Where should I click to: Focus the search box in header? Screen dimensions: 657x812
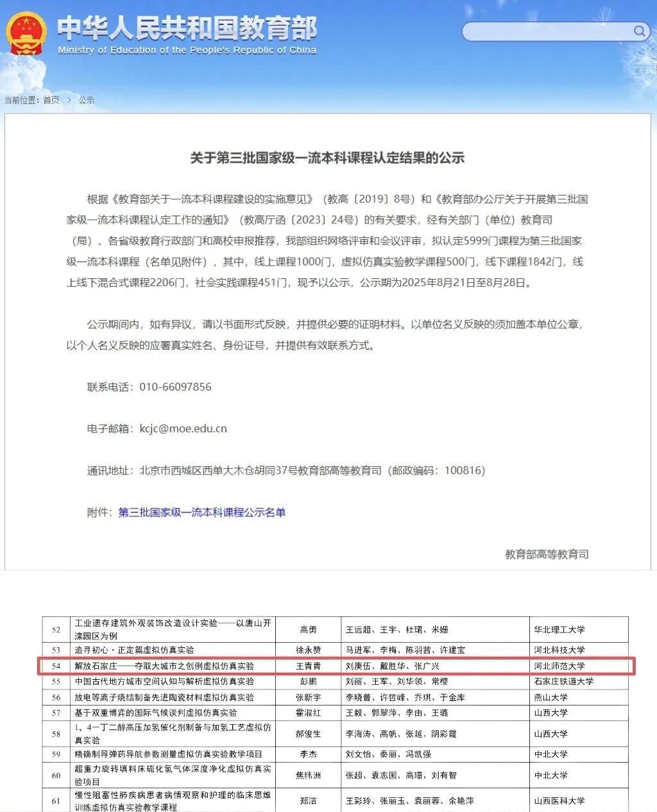[545, 31]
